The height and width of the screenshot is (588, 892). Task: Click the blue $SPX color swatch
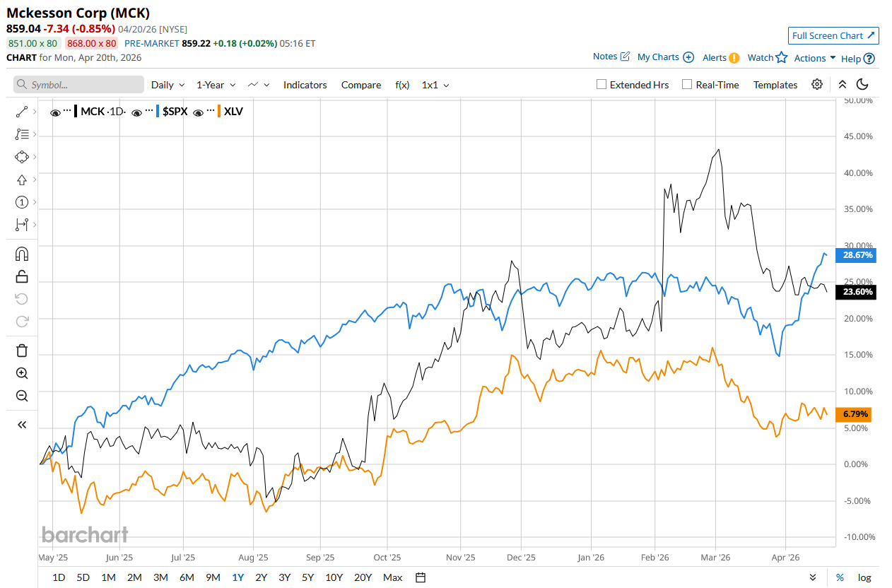click(159, 112)
